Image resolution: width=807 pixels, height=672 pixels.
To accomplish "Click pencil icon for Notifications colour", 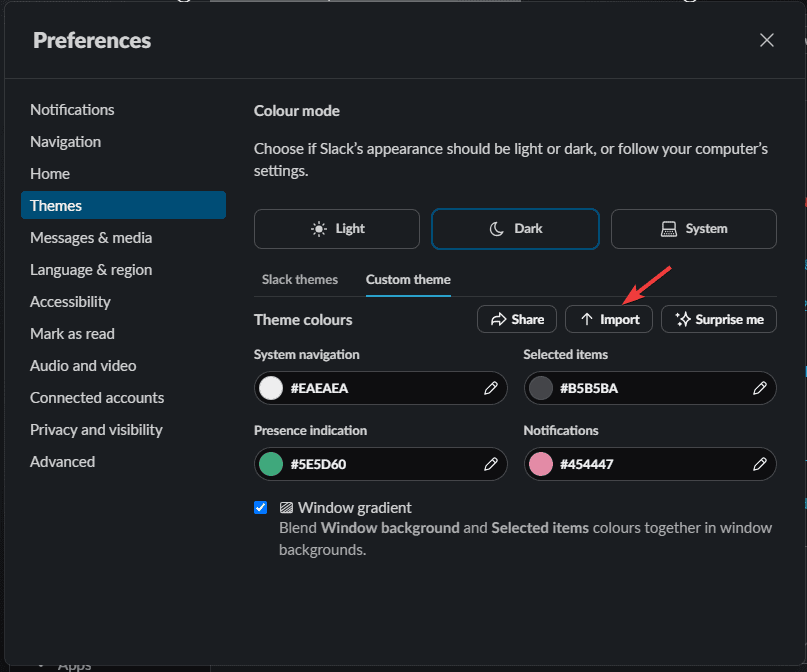I will 760,464.
